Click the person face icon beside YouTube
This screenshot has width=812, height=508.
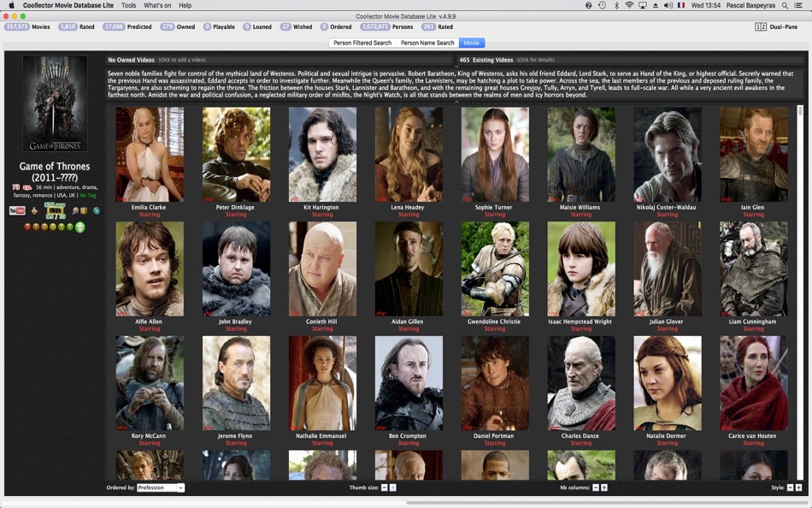pyautogui.click(x=34, y=210)
